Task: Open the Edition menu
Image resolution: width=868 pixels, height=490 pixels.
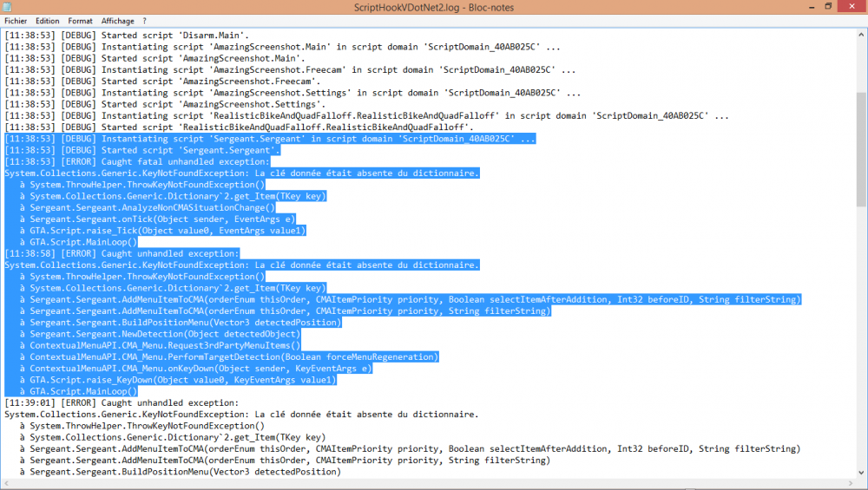Action: (x=47, y=21)
